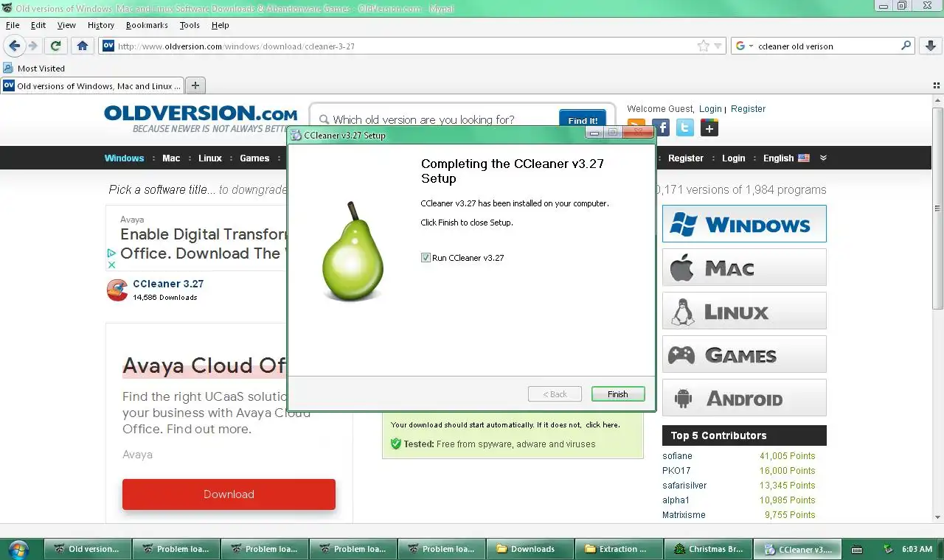This screenshot has height=560, width=944.
Task: Click Login in the black navigation bar
Action: pyautogui.click(x=733, y=158)
